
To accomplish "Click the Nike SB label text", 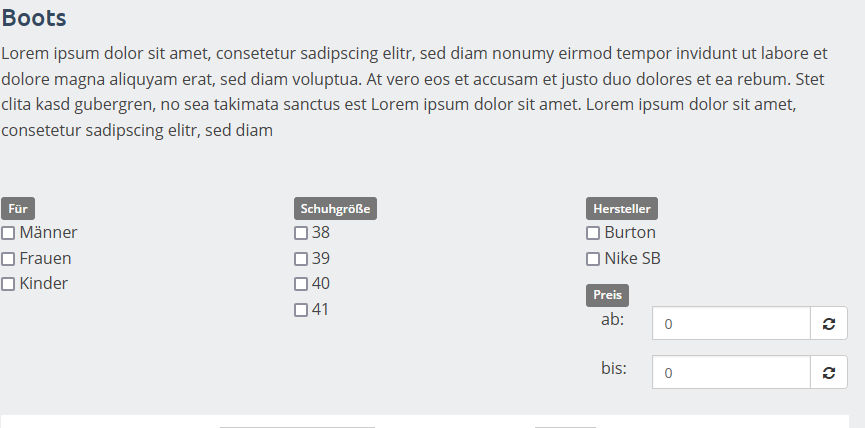I will click(x=632, y=258).
